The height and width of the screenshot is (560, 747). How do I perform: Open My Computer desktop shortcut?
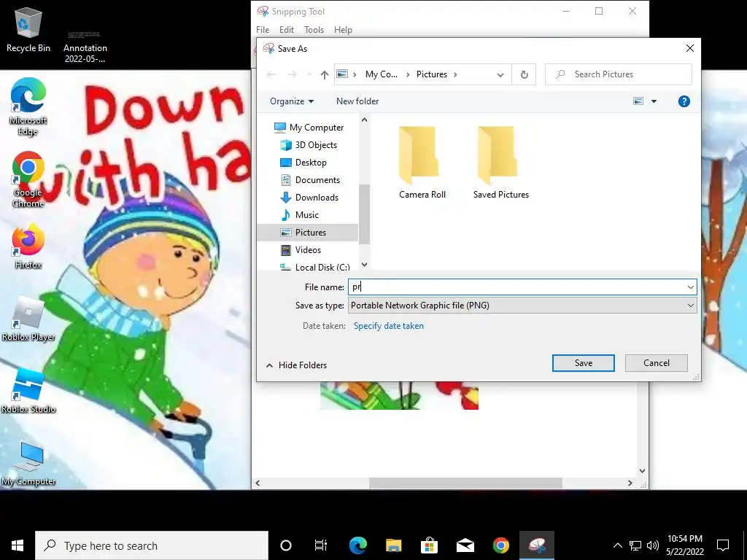point(28,463)
